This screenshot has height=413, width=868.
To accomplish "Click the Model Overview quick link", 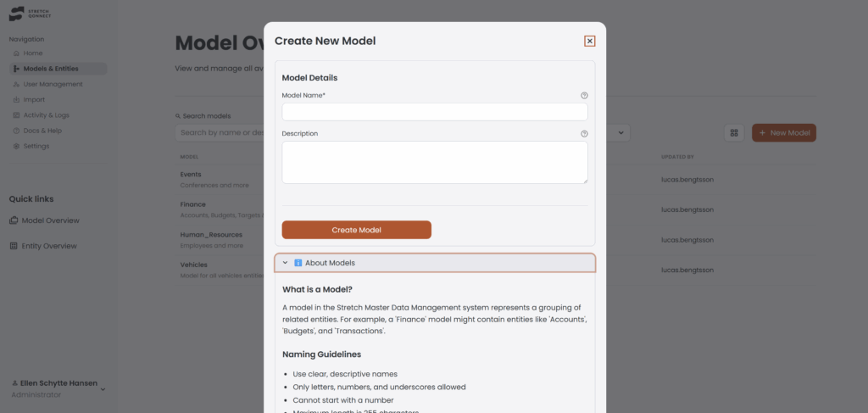I will point(50,220).
